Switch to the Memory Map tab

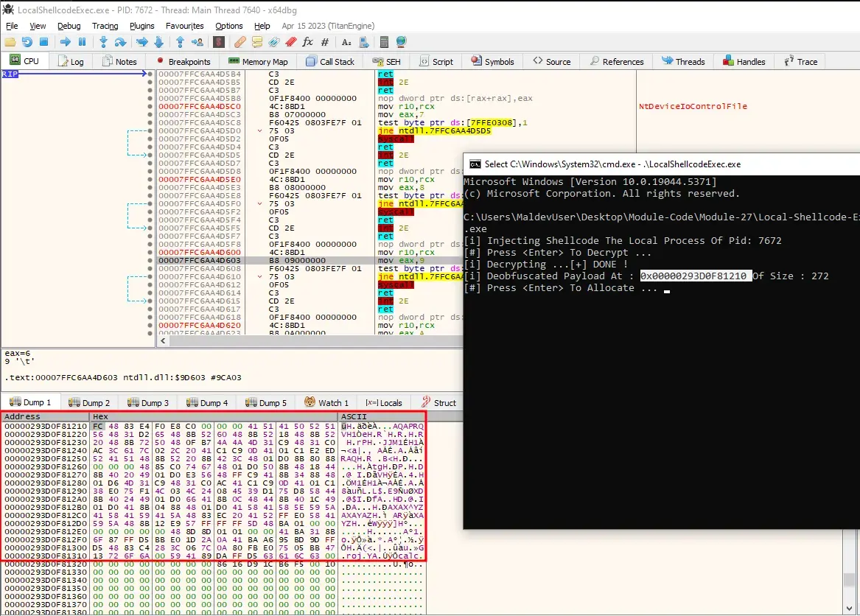pyautogui.click(x=258, y=62)
